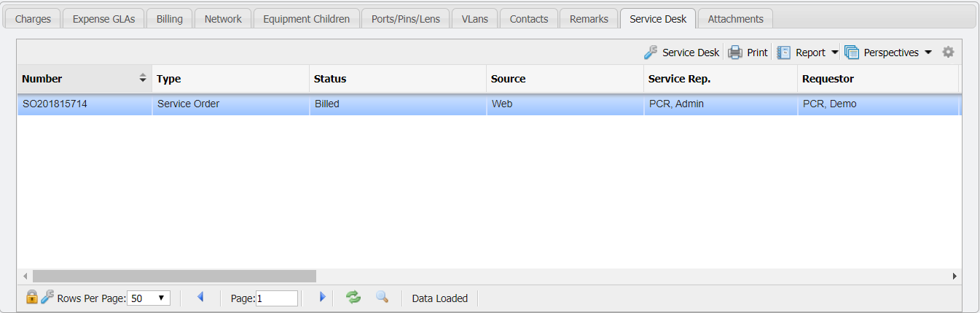Open search with the magnifier icon
Image resolution: width=980 pixels, height=313 pixels.
382,297
